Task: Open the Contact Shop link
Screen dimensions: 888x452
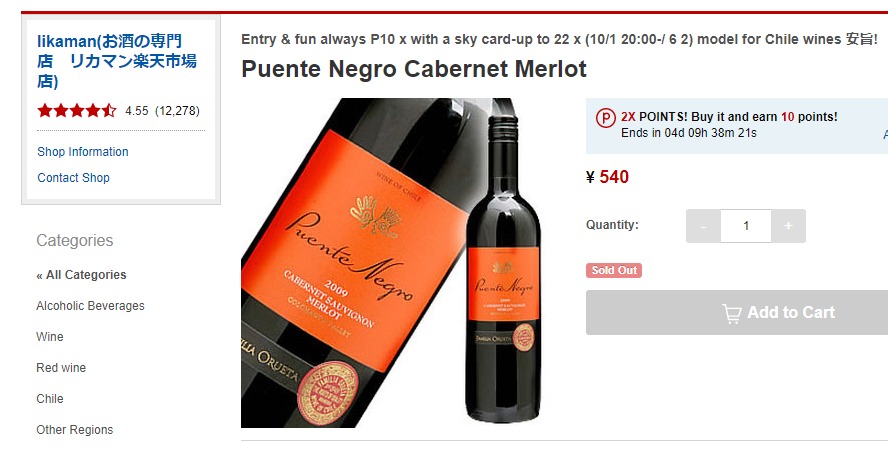Action: coord(73,178)
